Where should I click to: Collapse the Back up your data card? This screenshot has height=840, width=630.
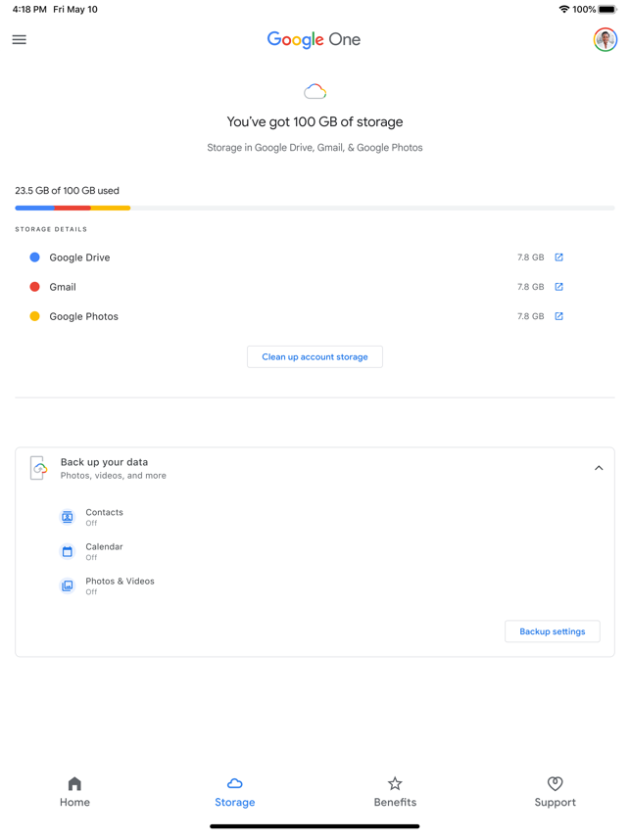(x=599, y=468)
